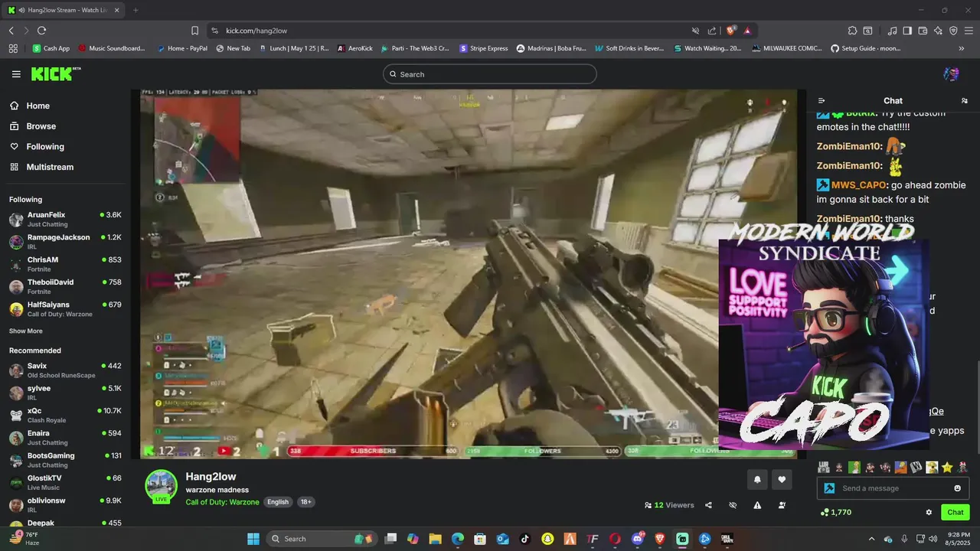Open the user profile avatar menu
This screenshot has height=551, width=980.
tap(952, 74)
